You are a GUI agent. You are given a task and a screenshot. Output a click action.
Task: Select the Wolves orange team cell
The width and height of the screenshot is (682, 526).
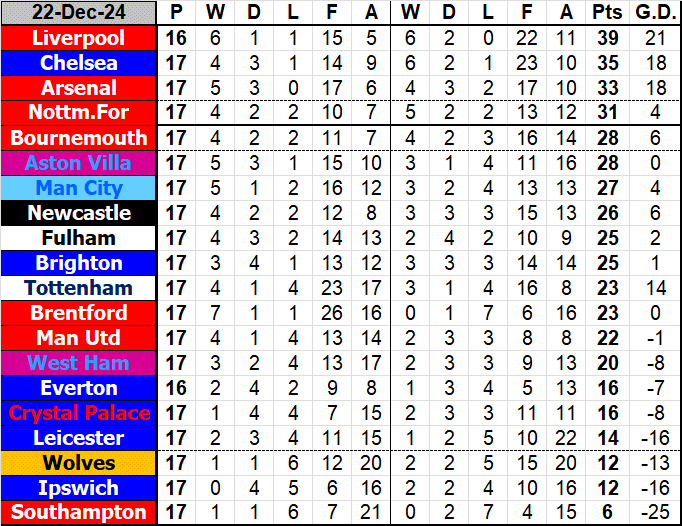(79, 463)
